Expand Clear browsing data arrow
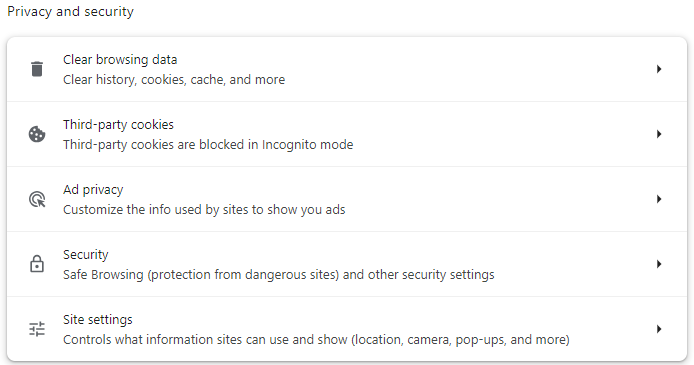The width and height of the screenshot is (694, 365). (659, 69)
